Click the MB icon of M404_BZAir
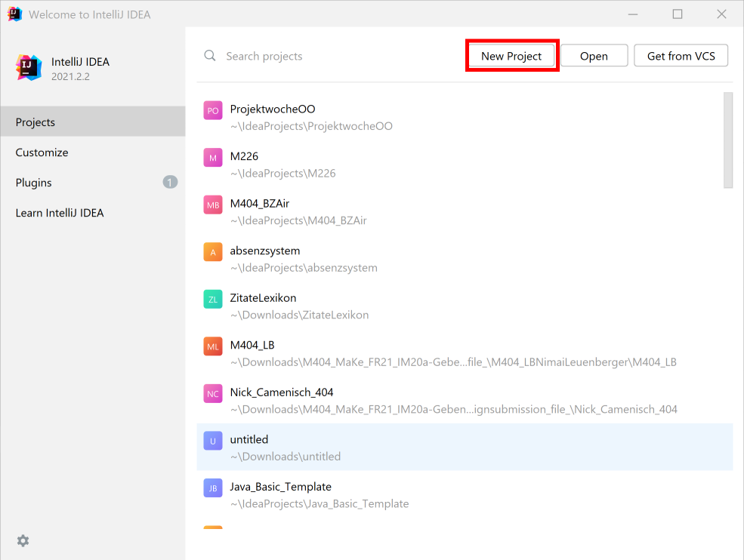Screen dimensions: 744x560 (212, 205)
